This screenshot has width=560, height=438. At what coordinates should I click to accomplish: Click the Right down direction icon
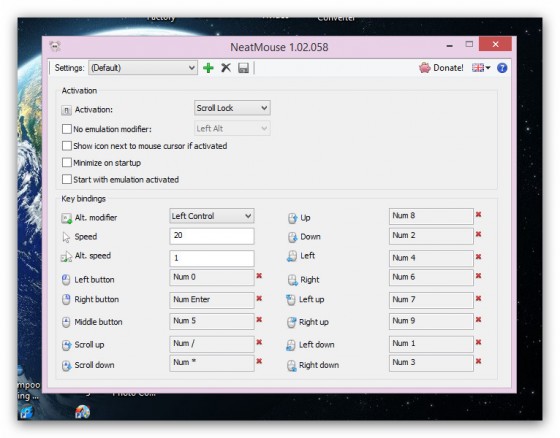(x=292, y=365)
